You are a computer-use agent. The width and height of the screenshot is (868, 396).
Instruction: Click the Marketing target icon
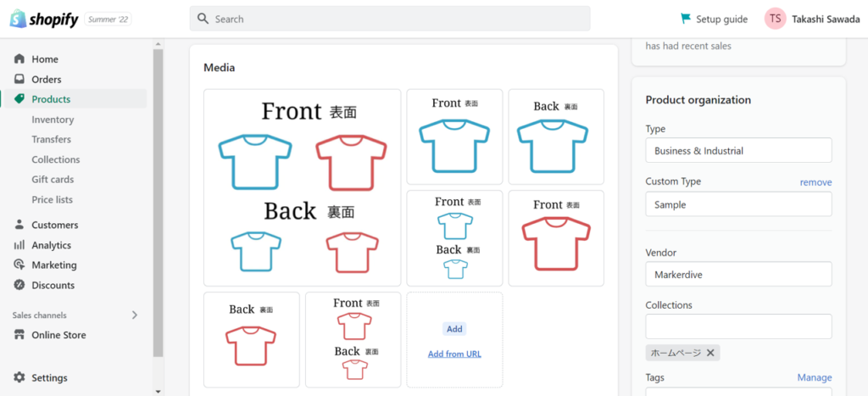click(19, 265)
